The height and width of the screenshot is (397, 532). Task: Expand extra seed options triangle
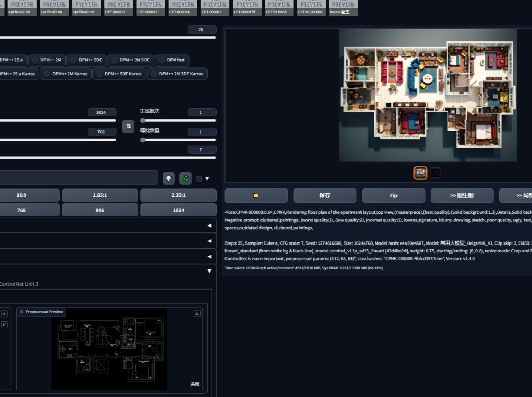[207, 178]
